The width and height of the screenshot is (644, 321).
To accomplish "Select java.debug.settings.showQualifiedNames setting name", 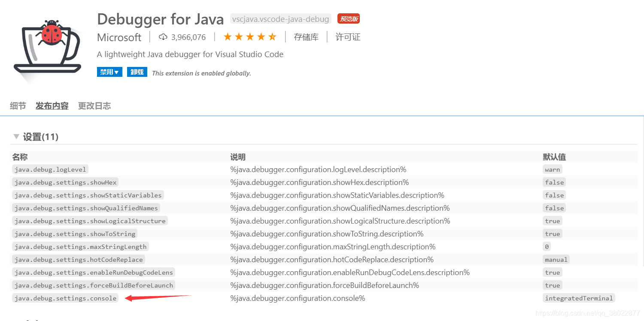I will click(x=86, y=208).
